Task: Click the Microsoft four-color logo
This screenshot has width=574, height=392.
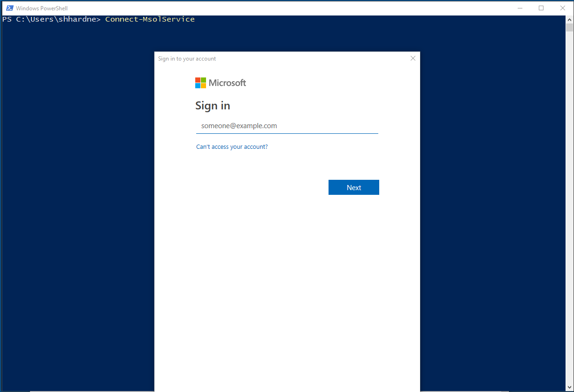Action: click(201, 83)
